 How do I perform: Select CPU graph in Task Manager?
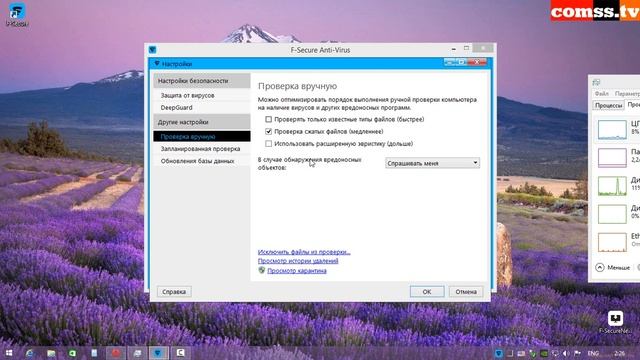pos(612,129)
